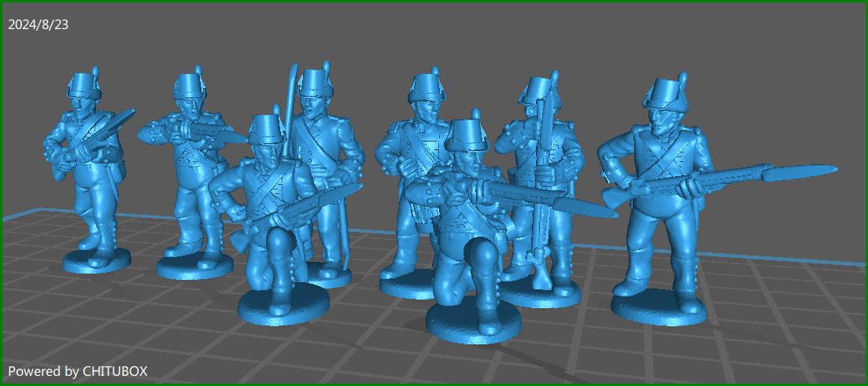Select the far-left running soldier model
The width and height of the screenshot is (868, 386).
point(89,171)
